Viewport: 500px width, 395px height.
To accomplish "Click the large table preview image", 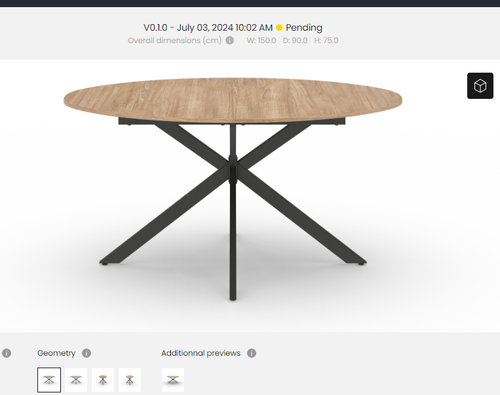I will coord(233,190).
